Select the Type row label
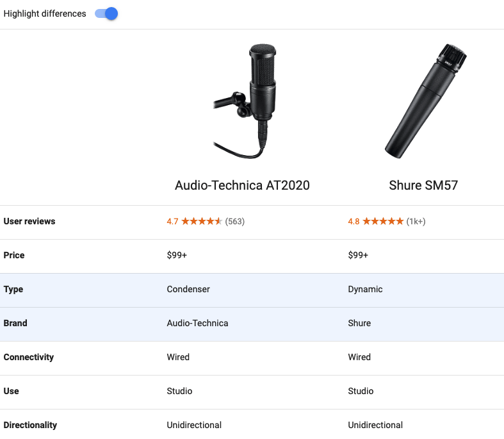 click(13, 290)
